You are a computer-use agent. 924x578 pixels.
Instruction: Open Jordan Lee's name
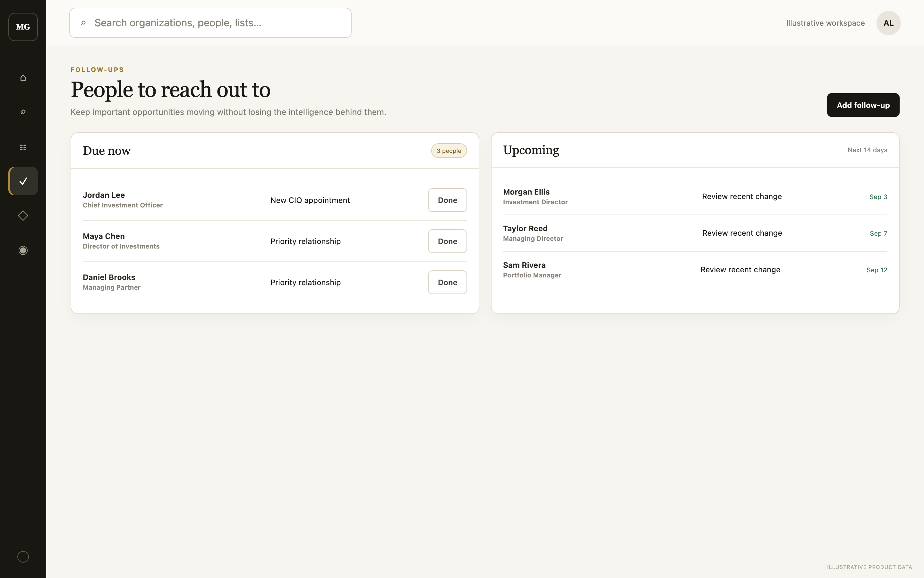(104, 195)
